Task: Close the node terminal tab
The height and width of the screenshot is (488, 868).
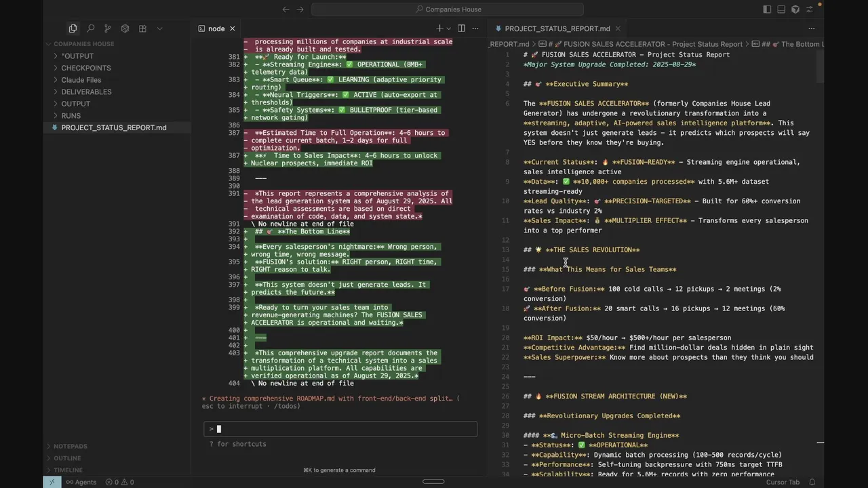Action: tap(233, 28)
